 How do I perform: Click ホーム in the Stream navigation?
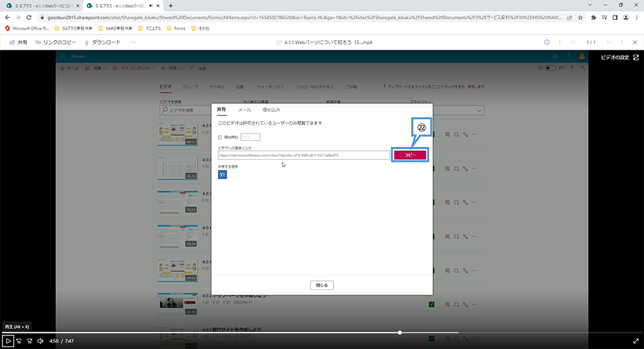(x=70, y=68)
